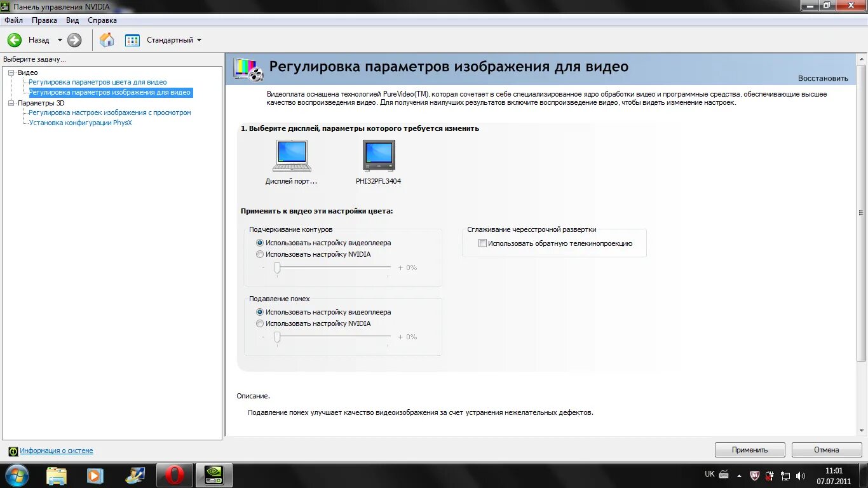Open PhysX configuration tree item
868x488 pixels.
click(81, 123)
